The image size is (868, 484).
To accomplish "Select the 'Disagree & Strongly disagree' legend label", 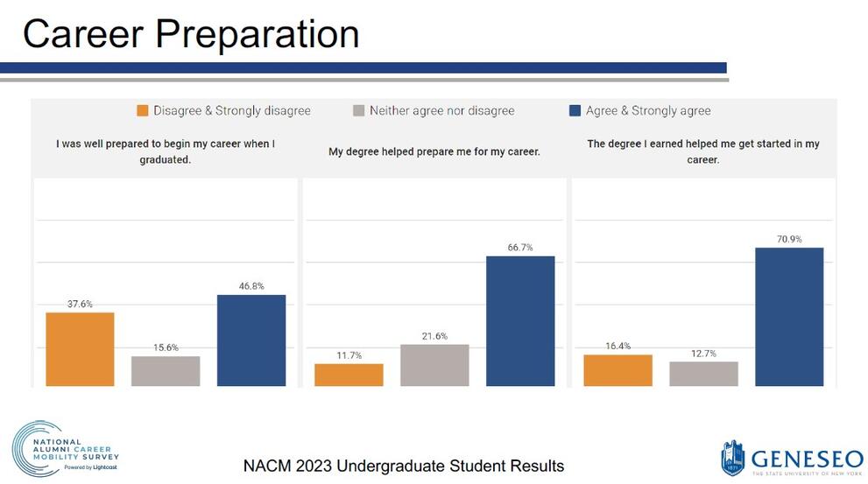I will [x=232, y=111].
